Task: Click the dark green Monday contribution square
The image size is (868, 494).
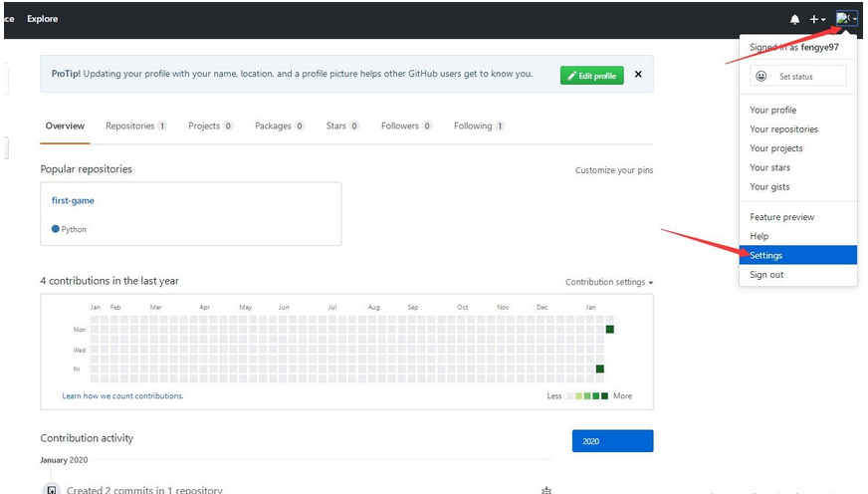Action: click(x=610, y=330)
